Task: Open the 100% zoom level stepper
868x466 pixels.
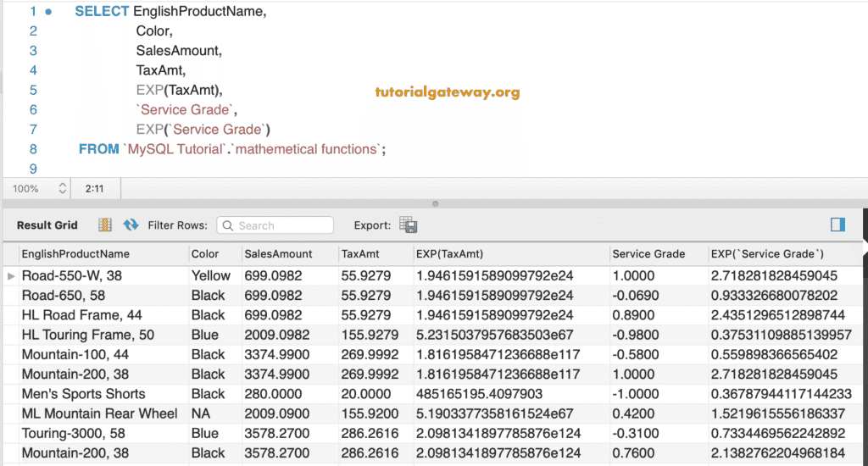Action: [x=62, y=188]
